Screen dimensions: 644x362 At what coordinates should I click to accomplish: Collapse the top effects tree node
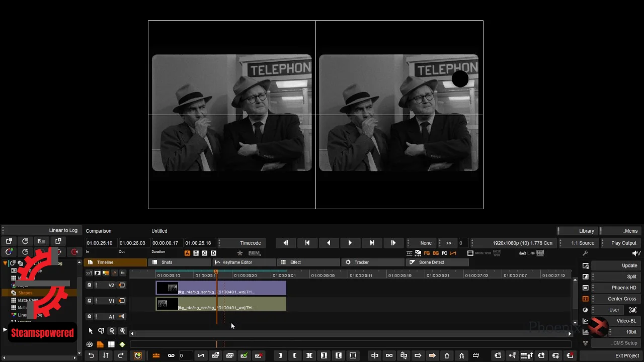click(6, 263)
